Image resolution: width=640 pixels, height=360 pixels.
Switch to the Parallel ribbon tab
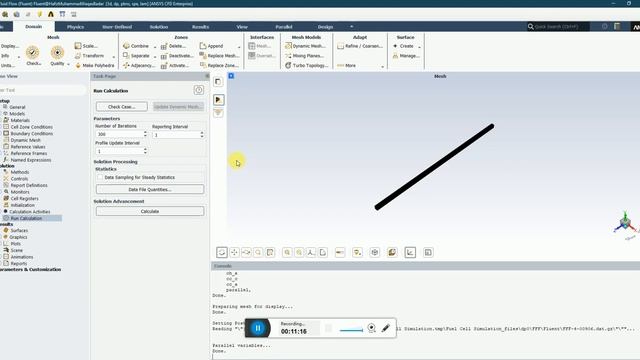click(x=284, y=27)
